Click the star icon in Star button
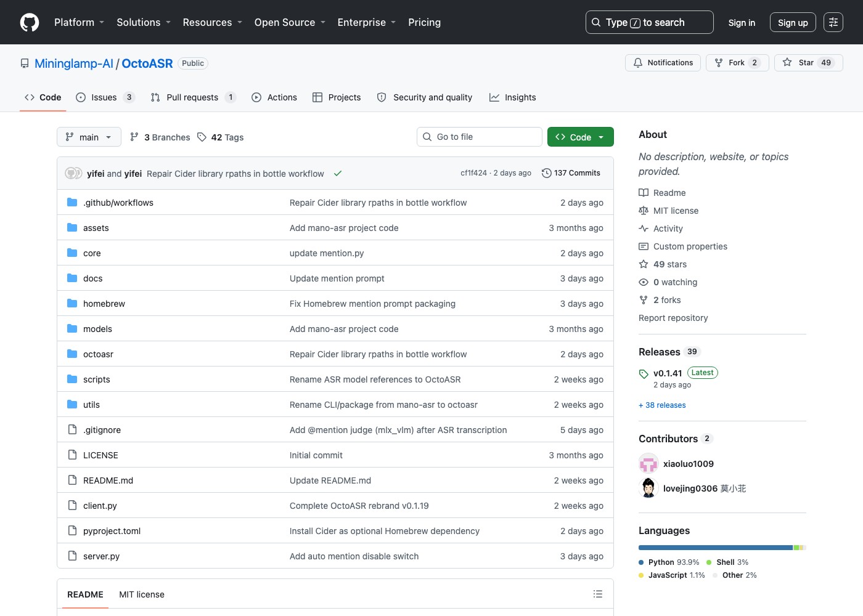The image size is (863, 616). (x=787, y=62)
